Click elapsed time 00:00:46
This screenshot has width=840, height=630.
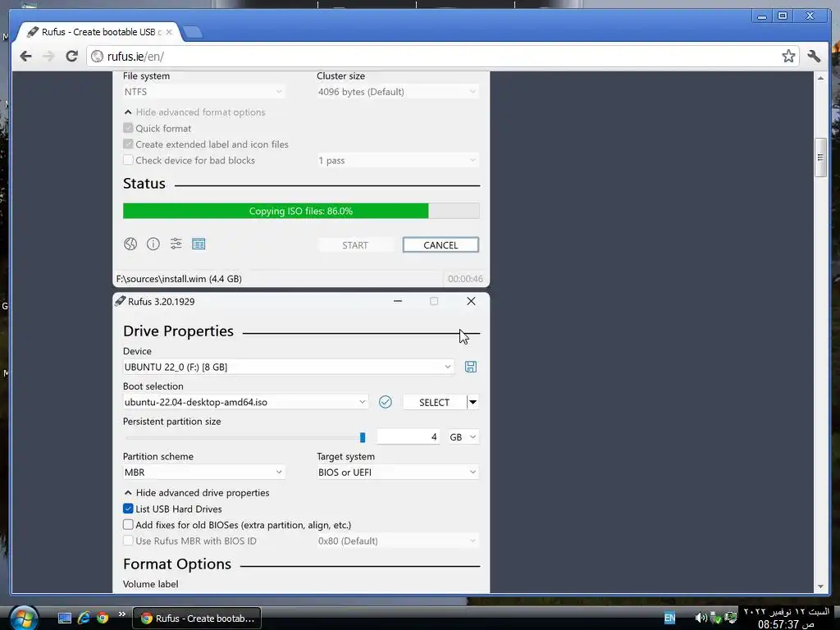[x=465, y=279]
